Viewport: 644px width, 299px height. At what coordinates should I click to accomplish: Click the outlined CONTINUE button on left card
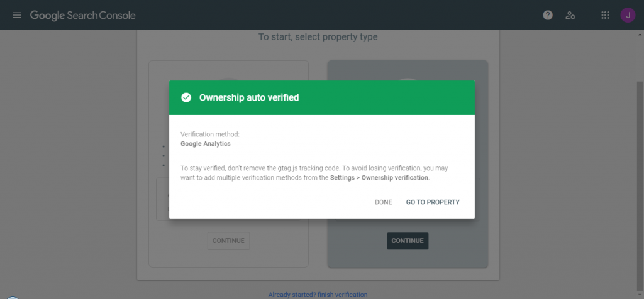pos(228,241)
